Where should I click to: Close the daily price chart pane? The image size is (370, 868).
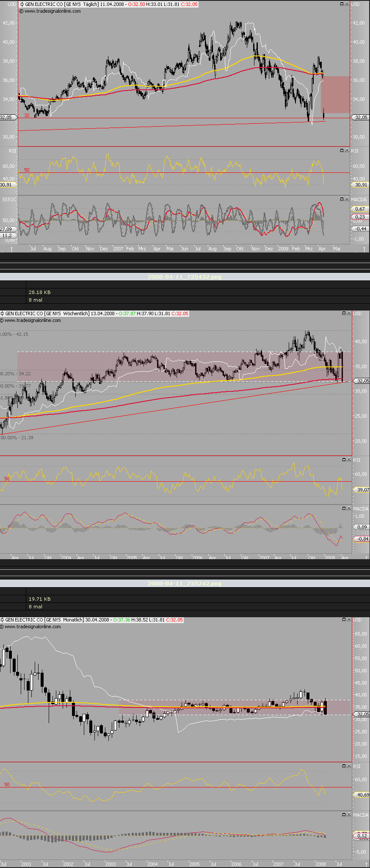pyautogui.click(x=347, y=4)
